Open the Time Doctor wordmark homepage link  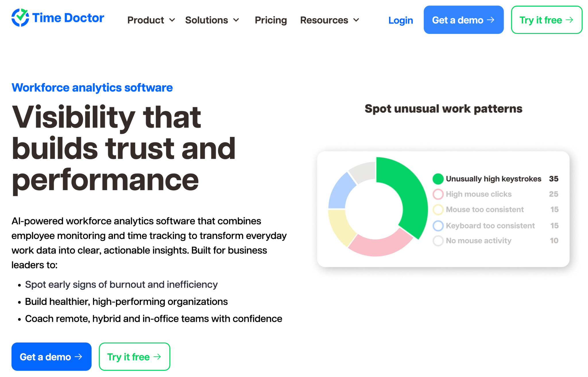pos(68,18)
